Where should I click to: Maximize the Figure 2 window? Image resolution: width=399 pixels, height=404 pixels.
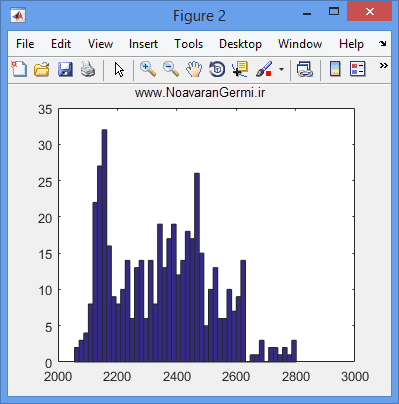point(334,12)
